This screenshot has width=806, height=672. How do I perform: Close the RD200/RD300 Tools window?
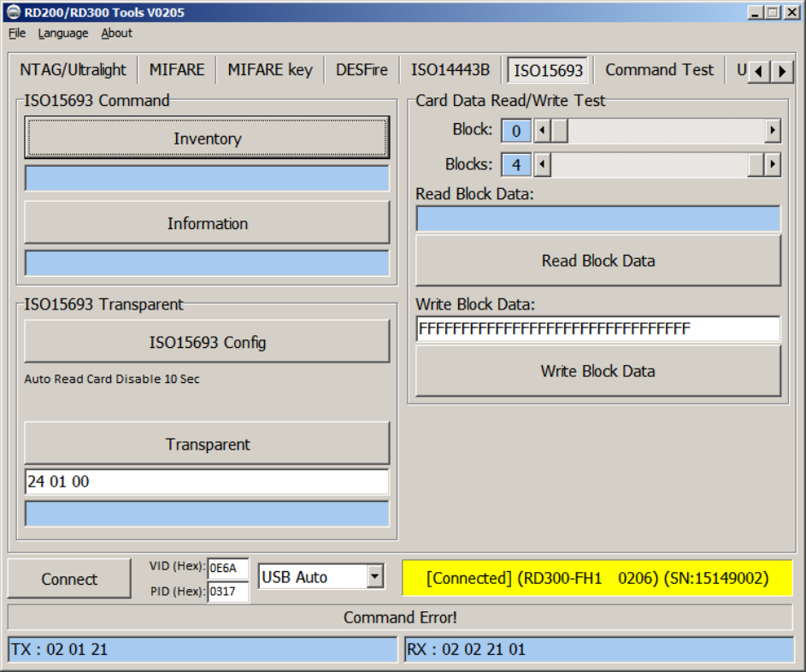(x=791, y=12)
